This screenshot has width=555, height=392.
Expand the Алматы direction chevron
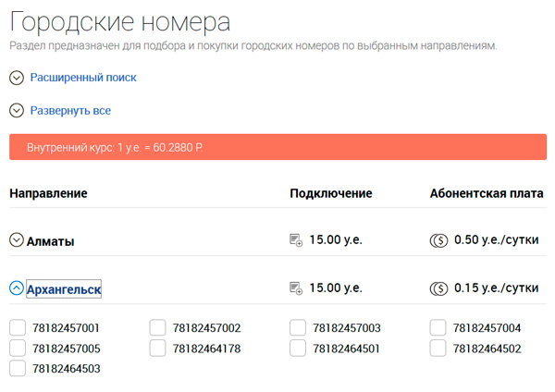(x=16, y=240)
